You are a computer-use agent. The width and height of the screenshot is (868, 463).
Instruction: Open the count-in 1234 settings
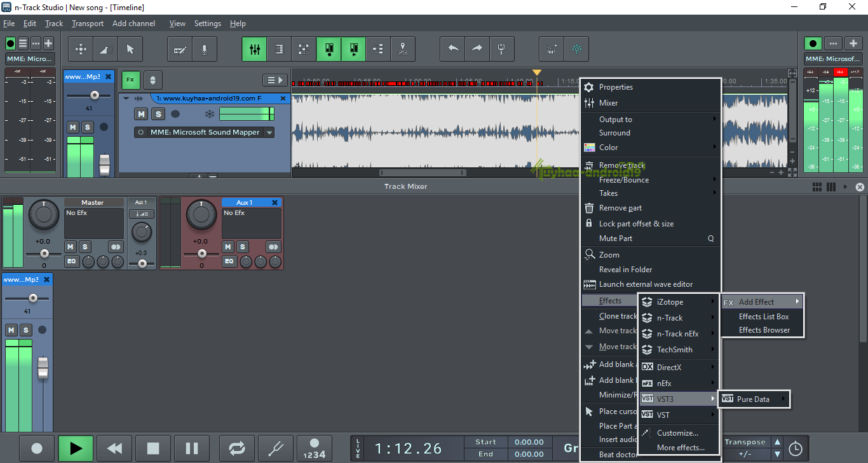point(315,448)
